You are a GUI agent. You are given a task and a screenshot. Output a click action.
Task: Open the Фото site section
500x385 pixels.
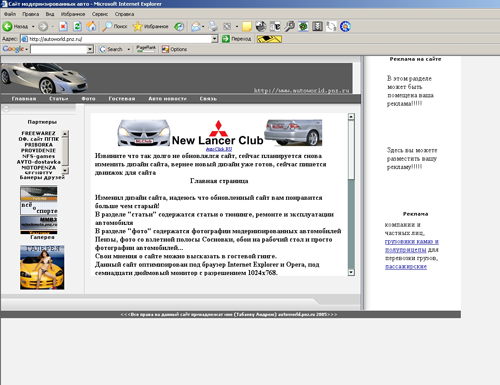coord(88,99)
